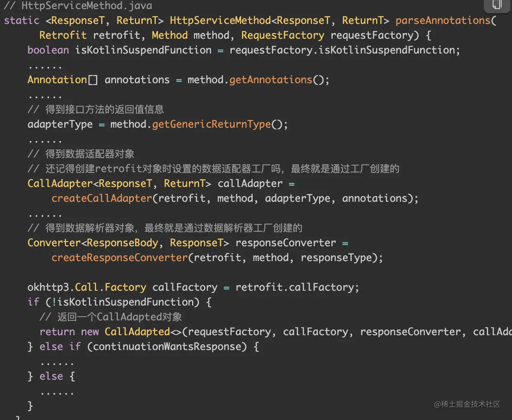Viewport: 512px width, 420px height.
Task: Click 'annotations);' last argument of createCallAdapter
Action: point(380,198)
